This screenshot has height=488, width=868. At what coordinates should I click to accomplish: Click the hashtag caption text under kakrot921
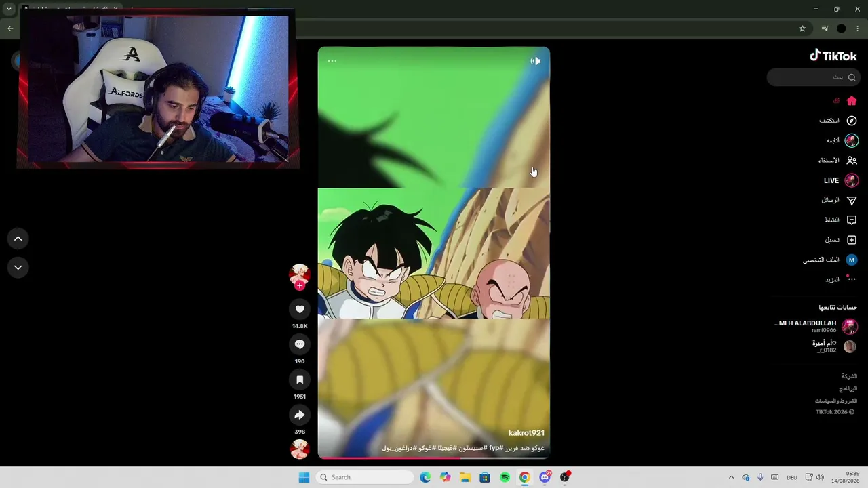(x=463, y=448)
